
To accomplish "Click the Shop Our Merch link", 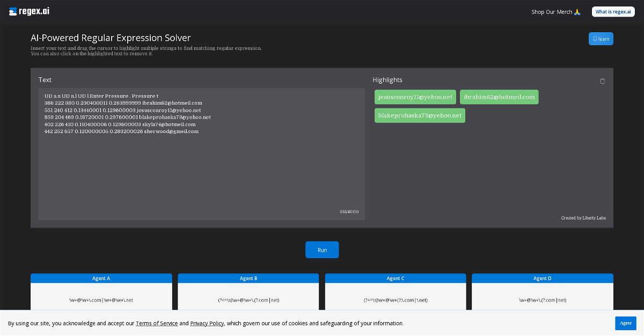I will coord(556,12).
